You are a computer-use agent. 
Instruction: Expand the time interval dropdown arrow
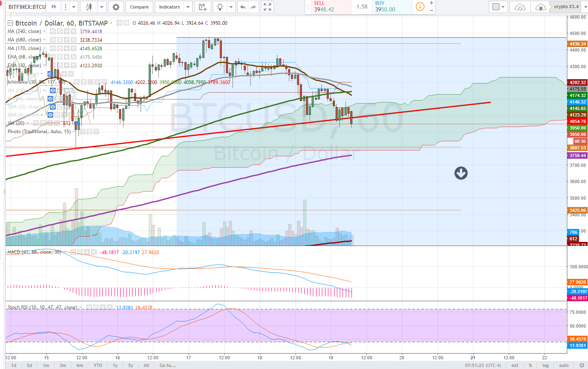(74, 7)
